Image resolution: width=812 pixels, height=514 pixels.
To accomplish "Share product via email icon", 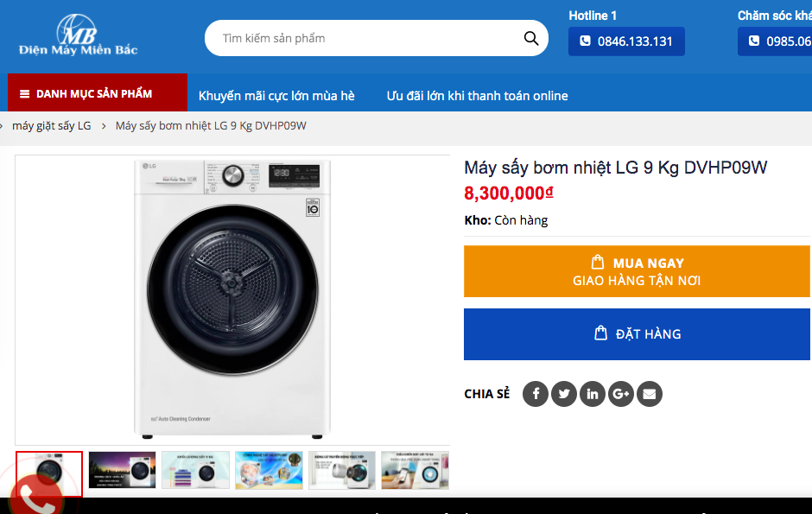I will [x=650, y=394].
